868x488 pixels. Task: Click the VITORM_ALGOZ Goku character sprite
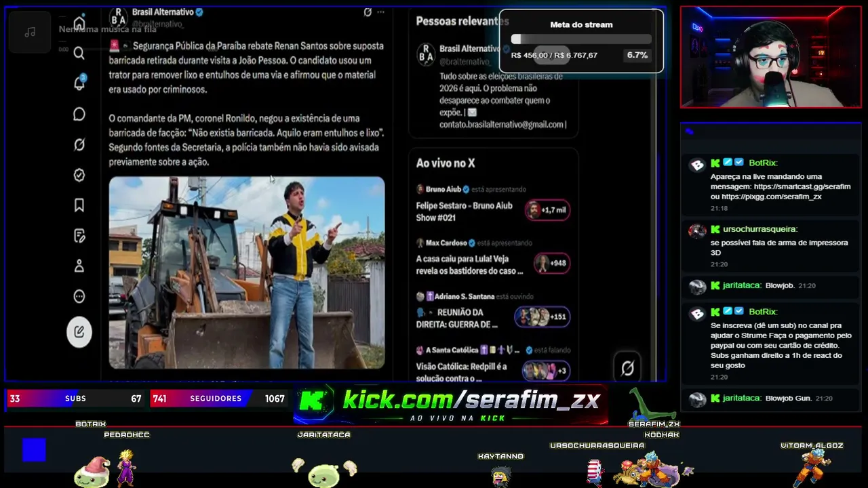point(812,468)
